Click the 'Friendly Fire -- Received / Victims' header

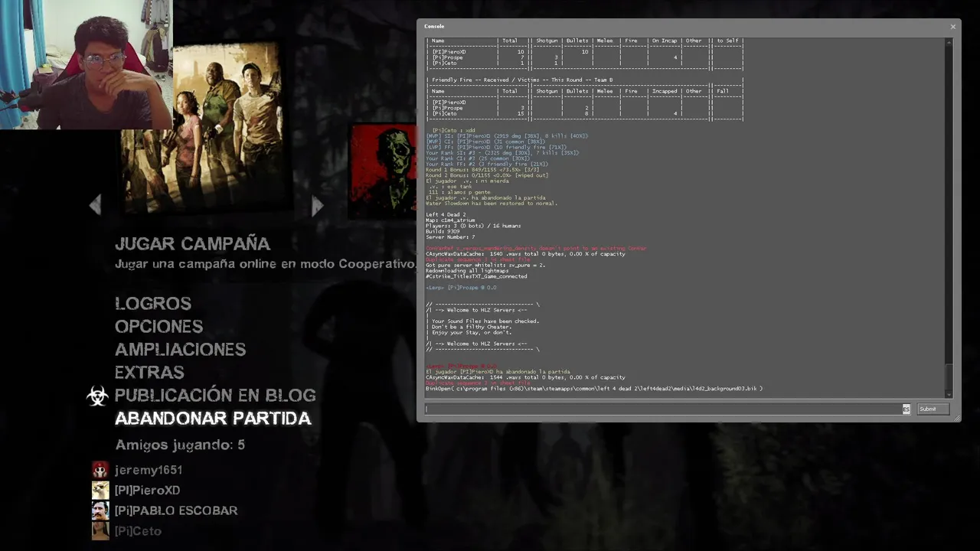pos(522,80)
